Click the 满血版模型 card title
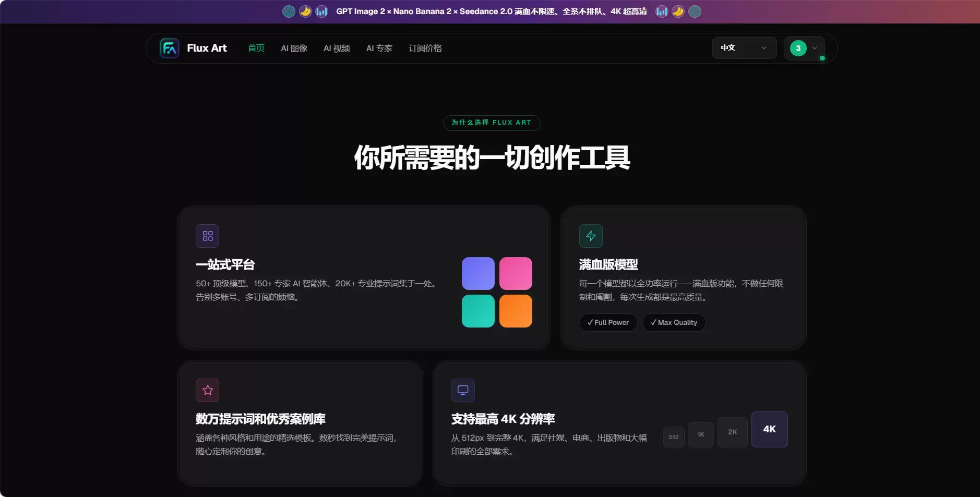 (x=608, y=265)
